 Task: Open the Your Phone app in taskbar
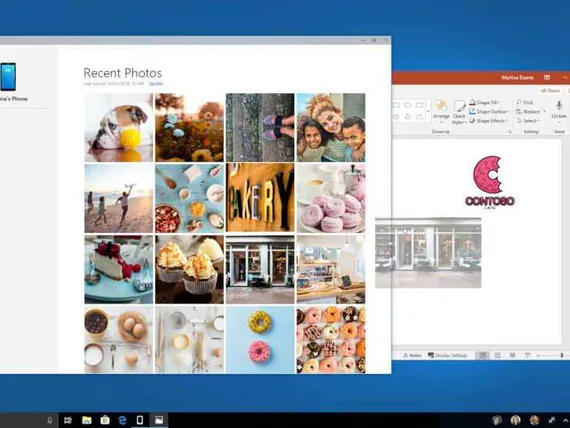tap(140, 420)
